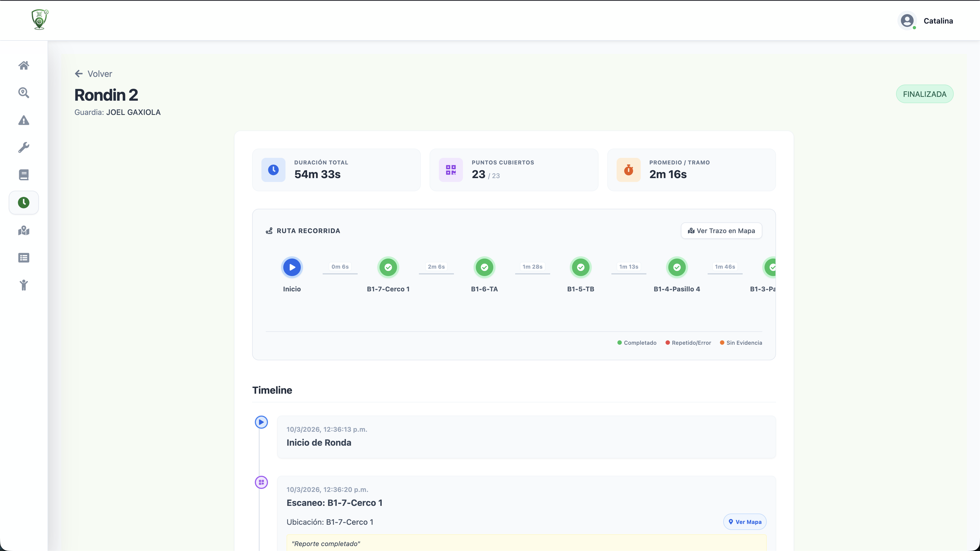
Task: Open the Catalina user profile menu
Action: [926, 21]
